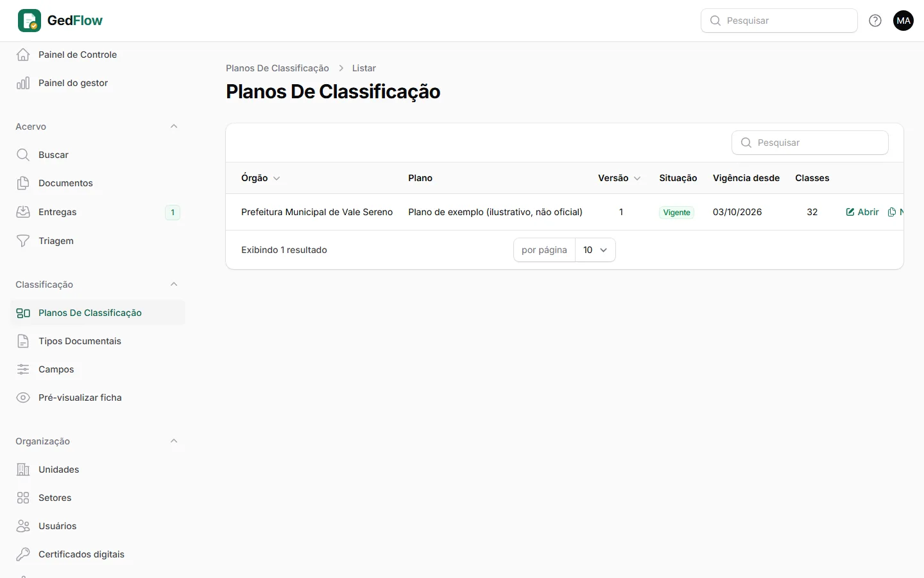Click the Documentos icon in the sidebar
The width and height of the screenshot is (924, 578).
click(x=23, y=183)
